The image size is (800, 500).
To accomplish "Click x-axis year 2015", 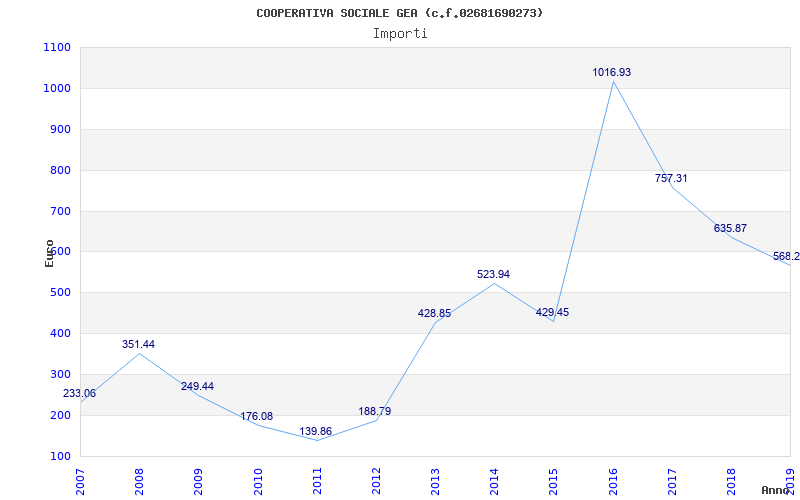I will (554, 482).
